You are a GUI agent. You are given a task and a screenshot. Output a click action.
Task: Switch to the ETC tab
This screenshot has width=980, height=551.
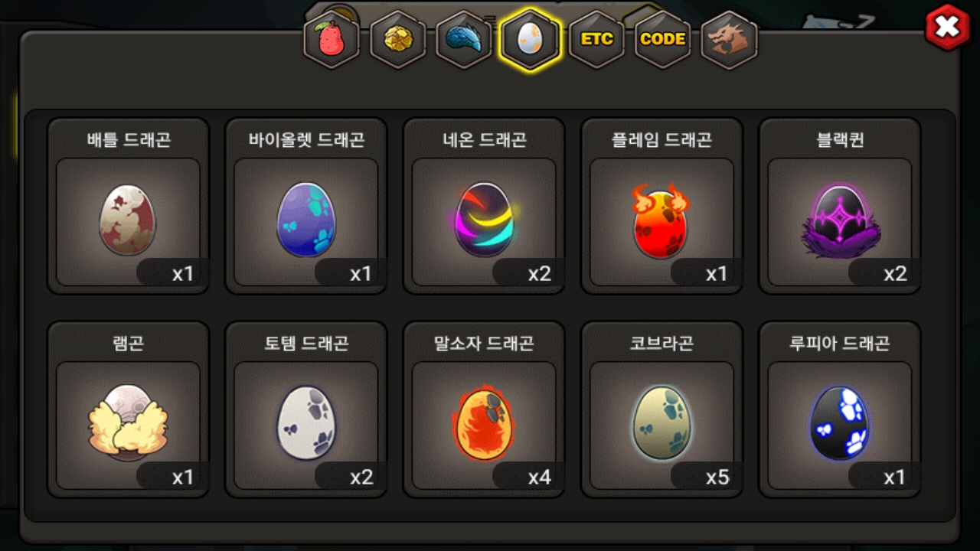tap(597, 40)
